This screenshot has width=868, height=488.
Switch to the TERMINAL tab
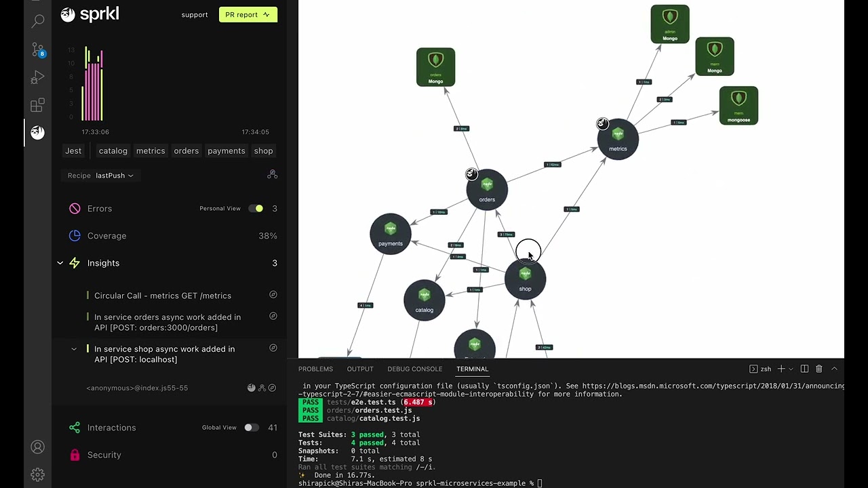tap(472, 369)
